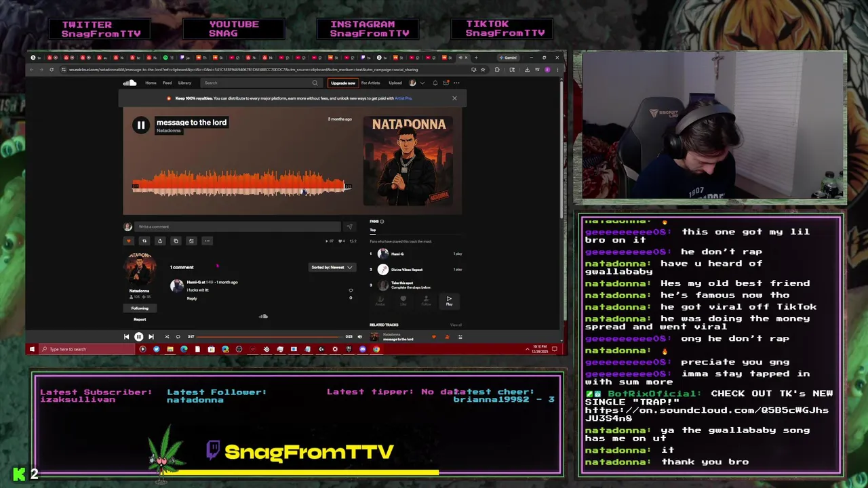The height and width of the screenshot is (488, 868).
Task: Open the Next up queue icon
Action: click(460, 337)
